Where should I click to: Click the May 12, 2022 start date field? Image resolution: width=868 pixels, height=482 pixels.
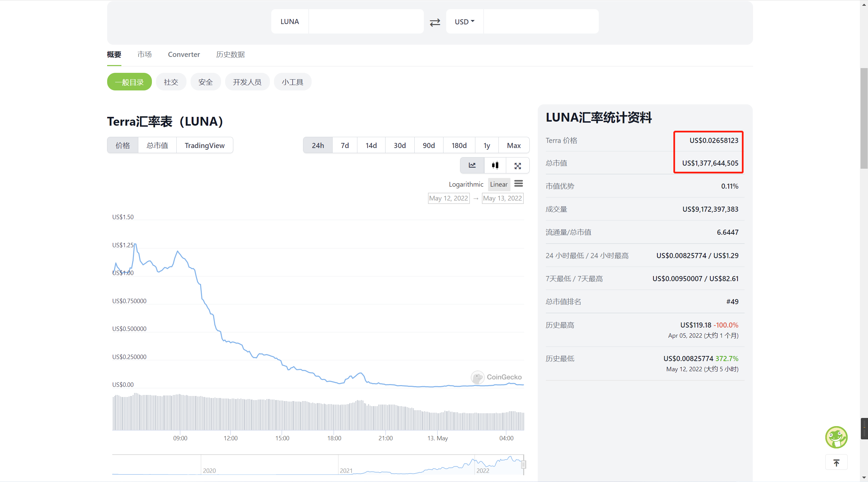[449, 198]
